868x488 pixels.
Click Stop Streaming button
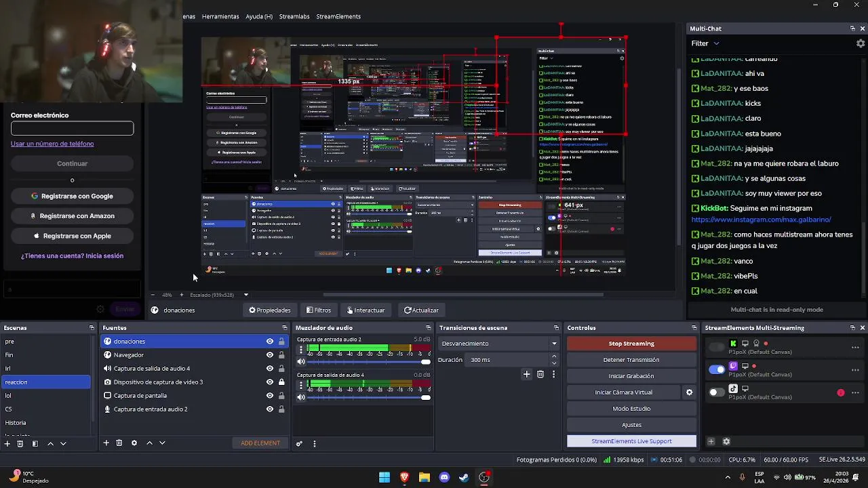tap(631, 344)
